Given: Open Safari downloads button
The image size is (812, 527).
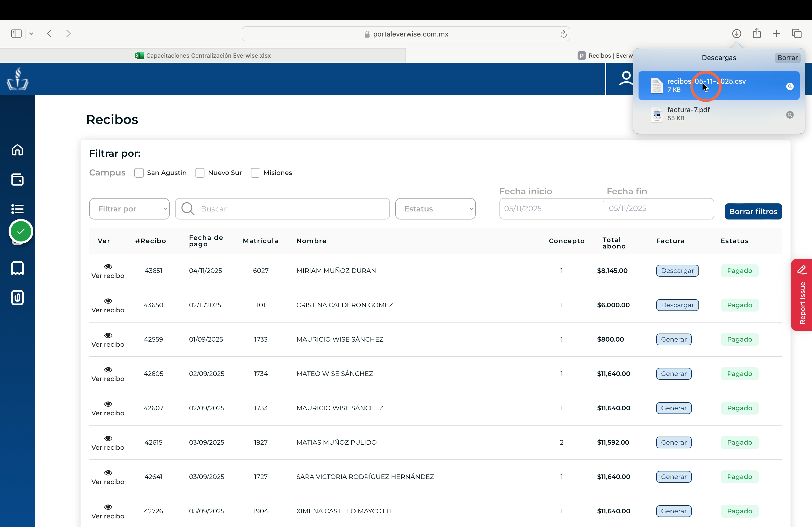Looking at the screenshot, I should coord(737,33).
